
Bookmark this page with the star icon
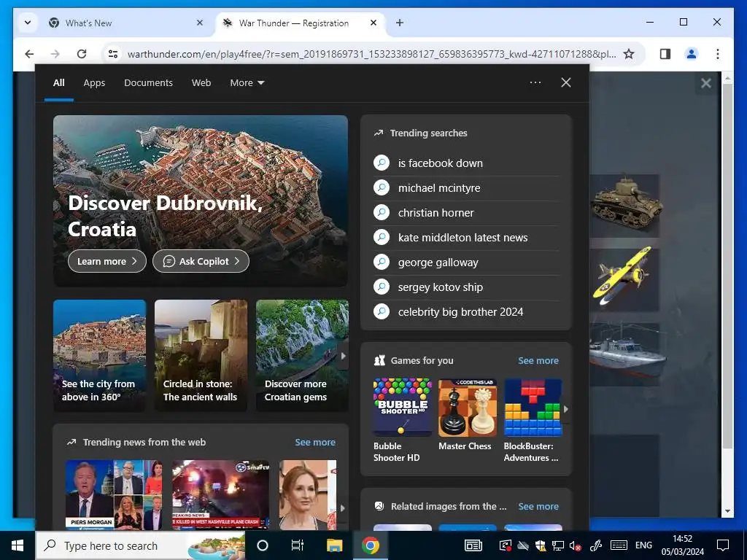coord(629,54)
